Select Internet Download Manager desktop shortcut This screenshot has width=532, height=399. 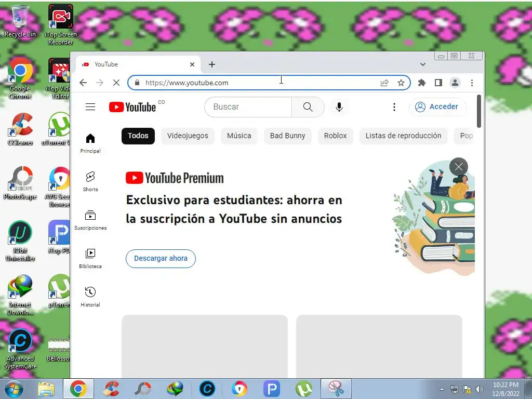tap(20, 295)
